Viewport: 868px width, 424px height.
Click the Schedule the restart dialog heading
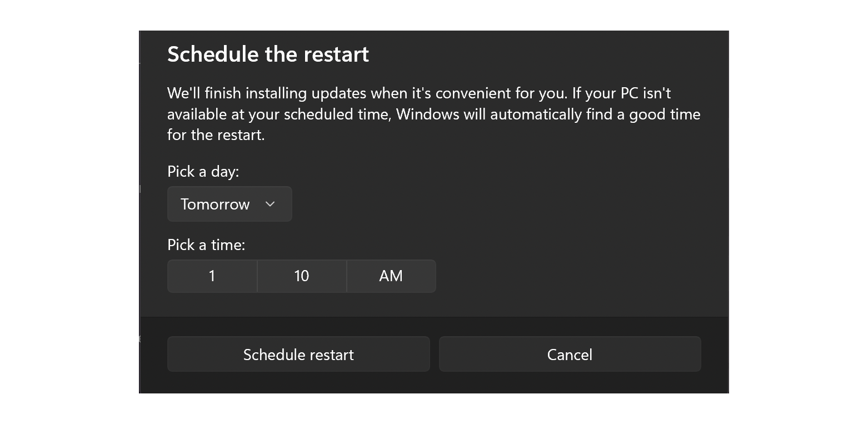point(267,54)
